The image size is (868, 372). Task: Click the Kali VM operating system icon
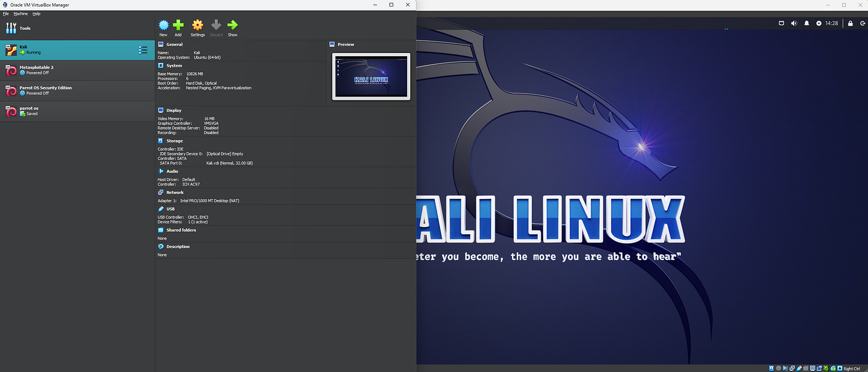click(11, 50)
